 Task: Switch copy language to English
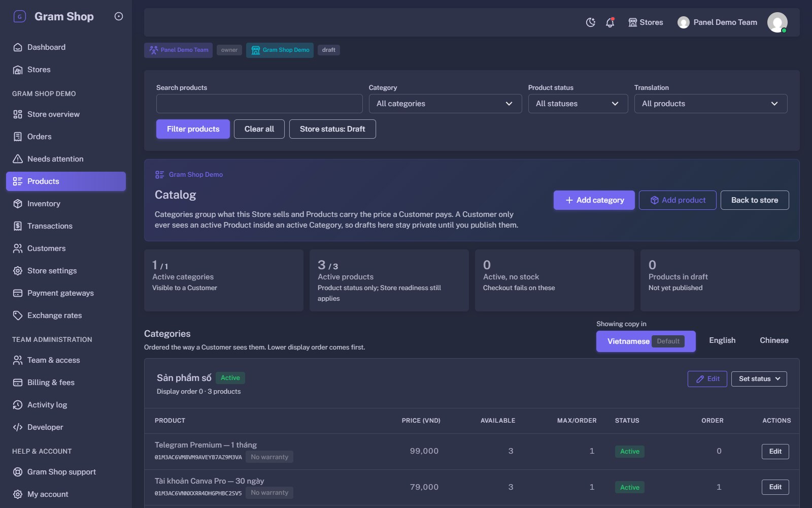click(x=722, y=340)
